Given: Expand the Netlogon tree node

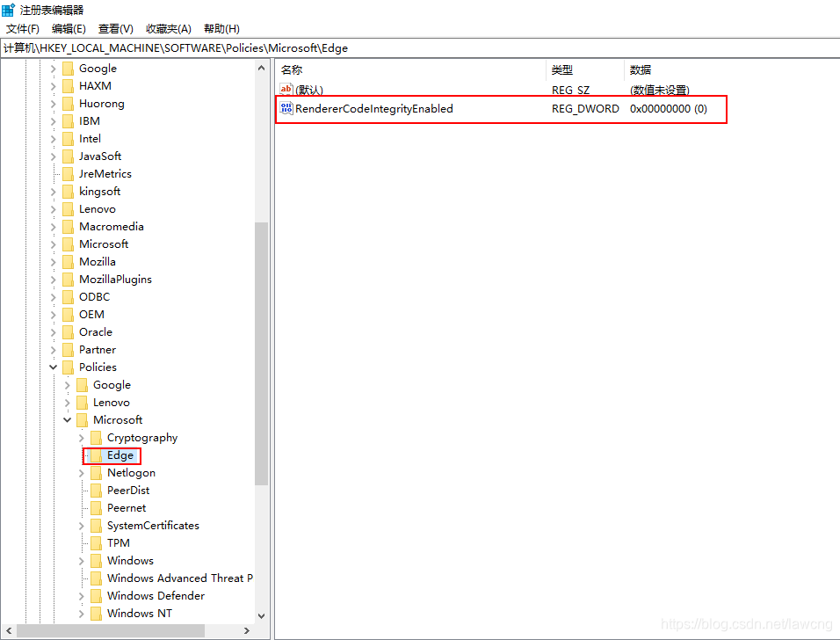Looking at the screenshot, I should pos(81,473).
